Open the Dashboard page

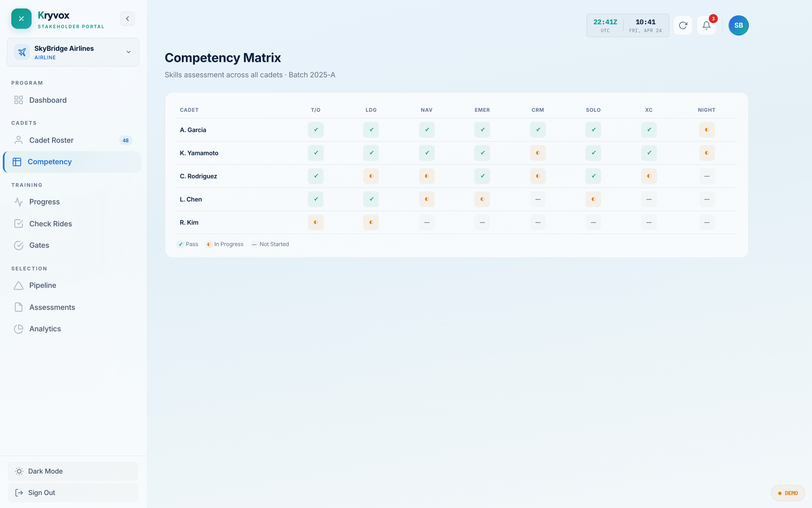tap(72, 100)
